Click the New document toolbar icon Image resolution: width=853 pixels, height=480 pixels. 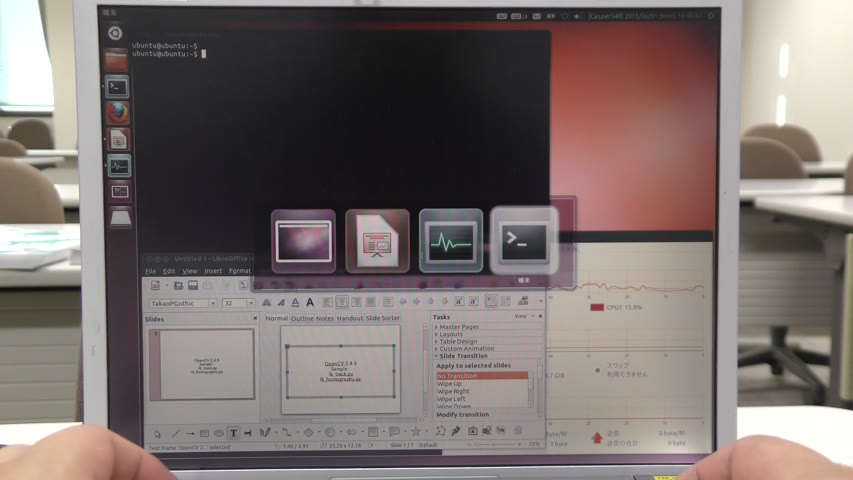pyautogui.click(x=156, y=285)
